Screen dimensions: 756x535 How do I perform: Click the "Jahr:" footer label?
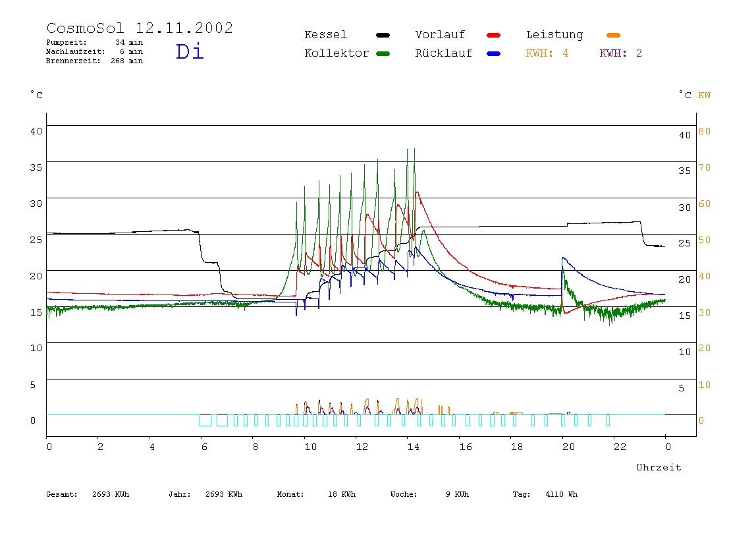(180, 494)
